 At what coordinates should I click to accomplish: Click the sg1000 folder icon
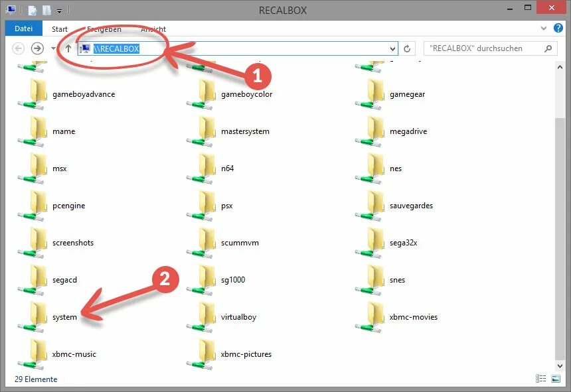201,280
